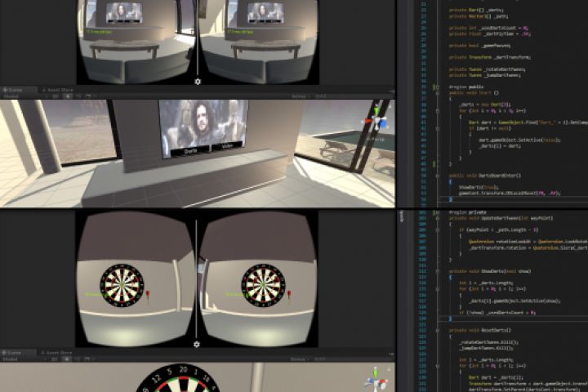Toggle 2D mode in TV room Scene toolbar
This screenshot has width=588, height=392.
pyautogui.click(x=56, y=96)
